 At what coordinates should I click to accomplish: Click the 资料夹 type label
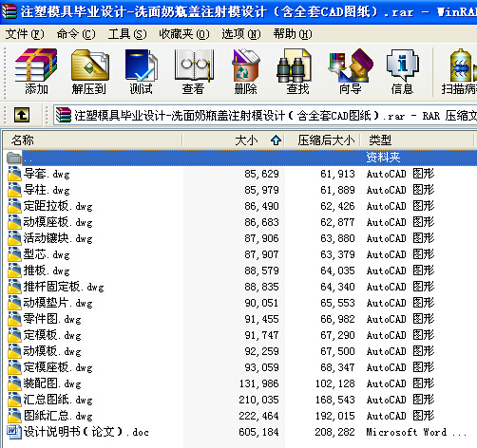coord(383,158)
